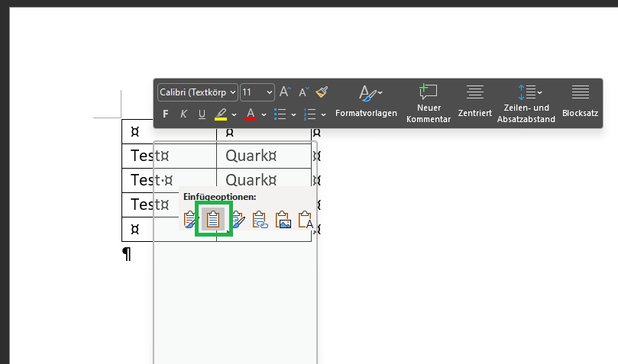Open the Formatvorlagen styles menu
Viewport: 618px width, 364px height.
coord(366,101)
